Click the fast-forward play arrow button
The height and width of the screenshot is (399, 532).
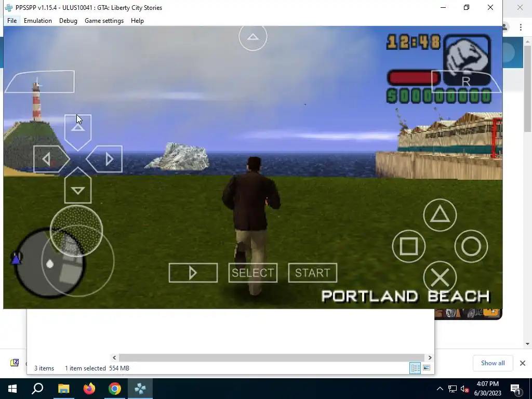pyautogui.click(x=193, y=273)
